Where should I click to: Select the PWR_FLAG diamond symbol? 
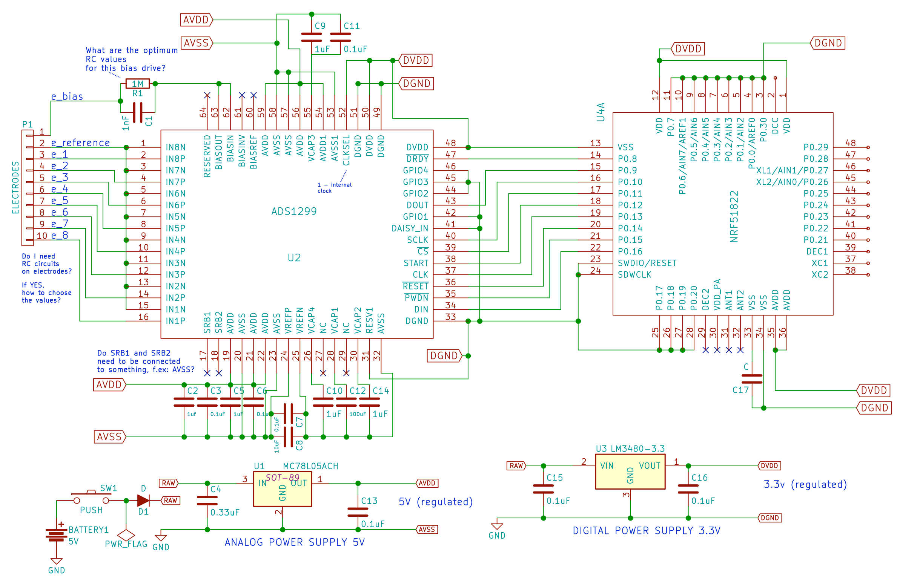coord(126,535)
